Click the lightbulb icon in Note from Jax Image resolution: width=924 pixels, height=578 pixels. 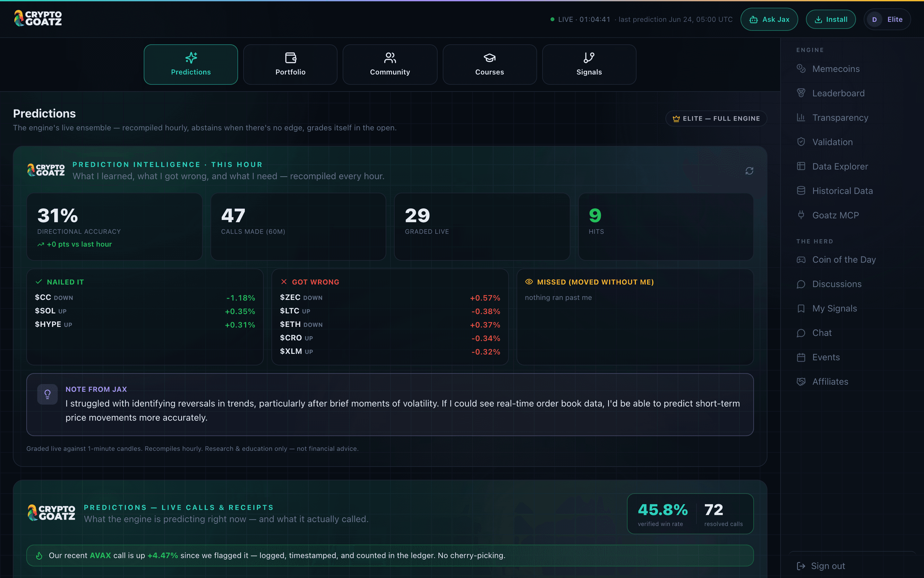(x=47, y=394)
